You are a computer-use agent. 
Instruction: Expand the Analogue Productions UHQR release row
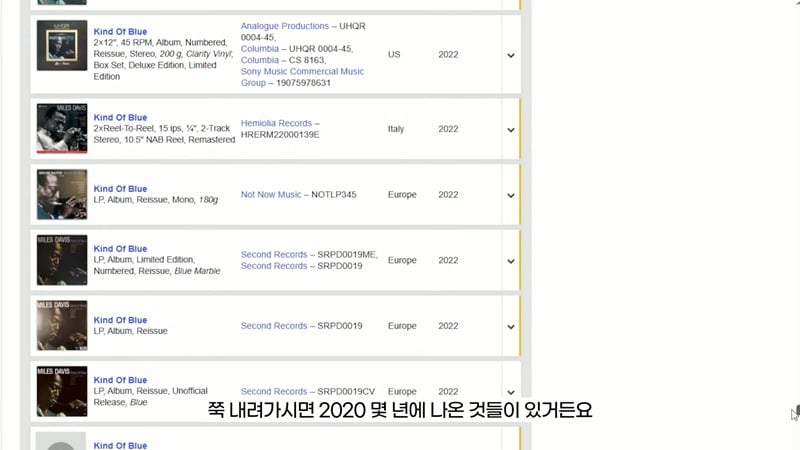tap(511, 55)
